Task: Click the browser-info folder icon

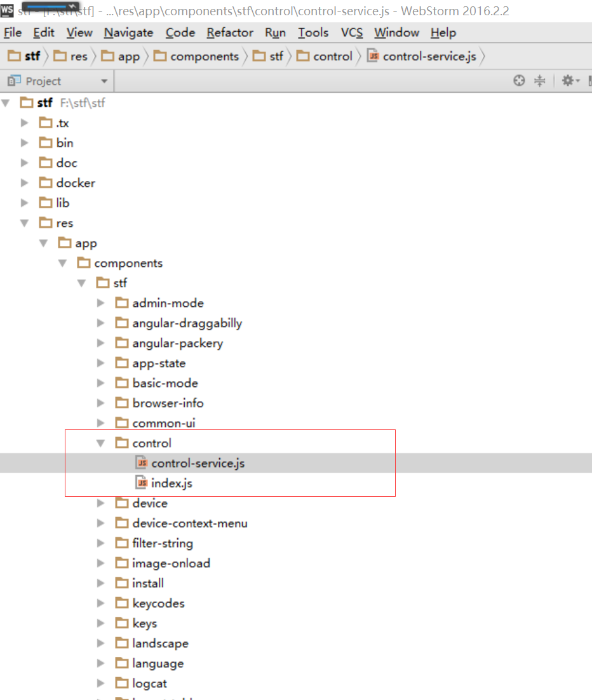Action: [x=122, y=403]
